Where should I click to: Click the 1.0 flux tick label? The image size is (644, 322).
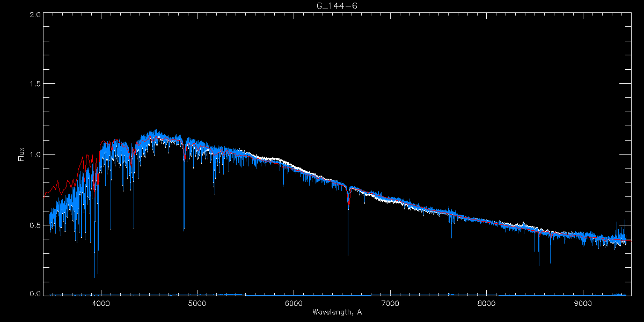click(x=34, y=155)
